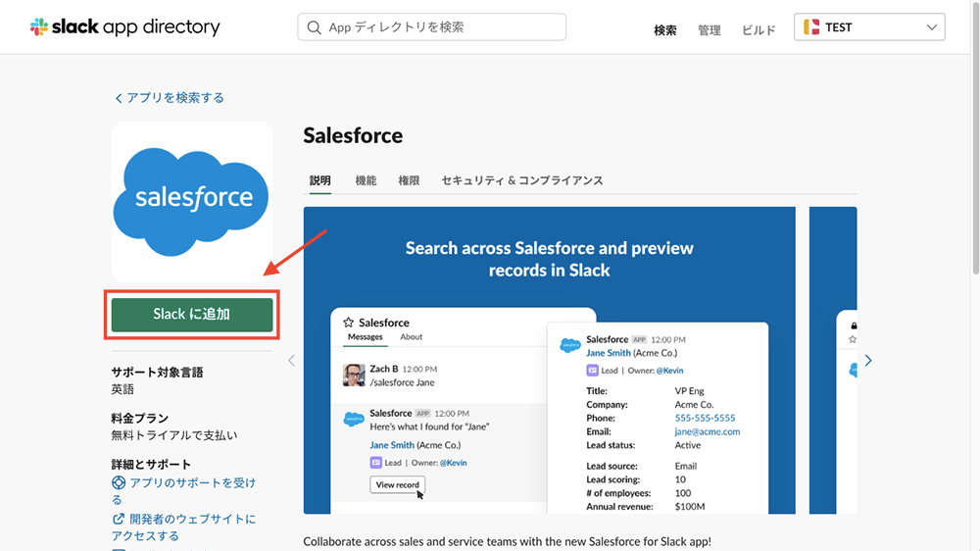This screenshot has height=551, width=980.
Task: Click the 料金プラン heading
Action: point(140,418)
